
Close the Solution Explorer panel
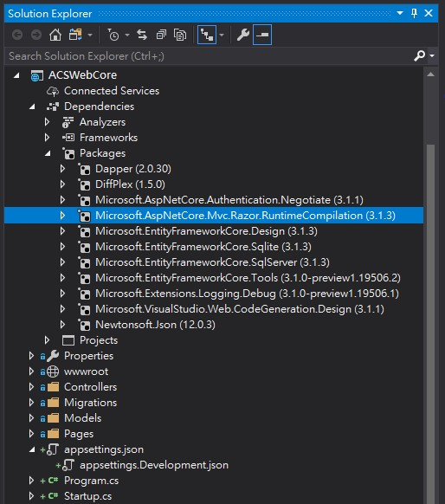[429, 13]
